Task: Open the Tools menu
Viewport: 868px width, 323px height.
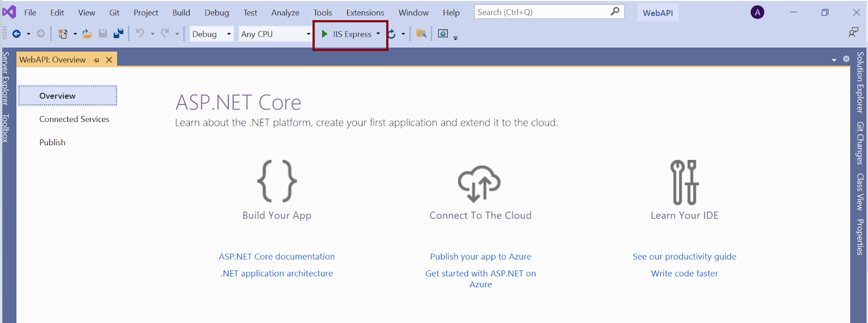Action: click(323, 12)
